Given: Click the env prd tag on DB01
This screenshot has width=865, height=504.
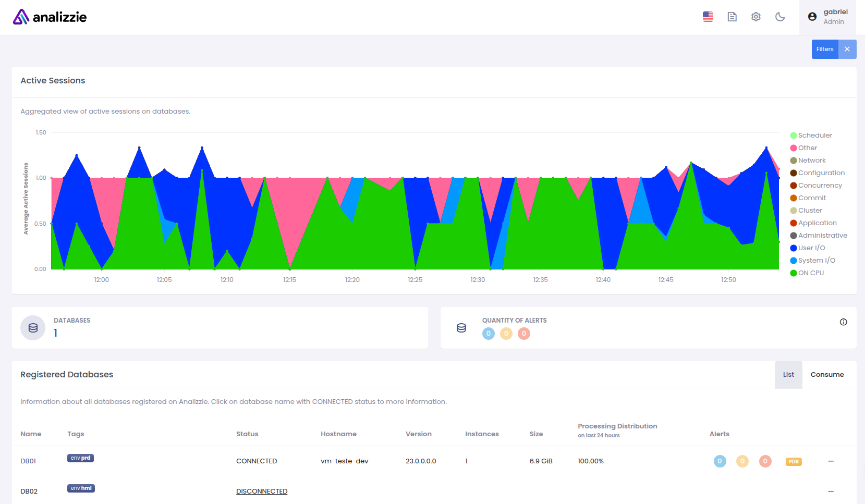Looking at the screenshot, I should point(80,458).
